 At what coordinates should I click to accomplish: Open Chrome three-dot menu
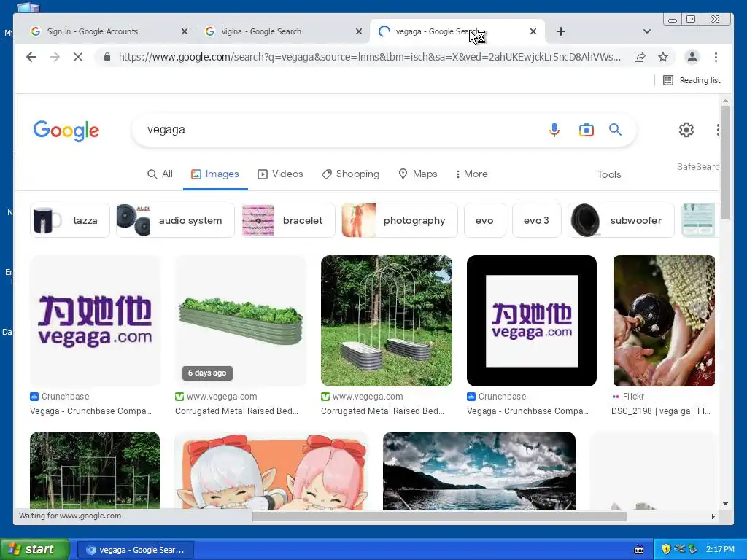716,57
